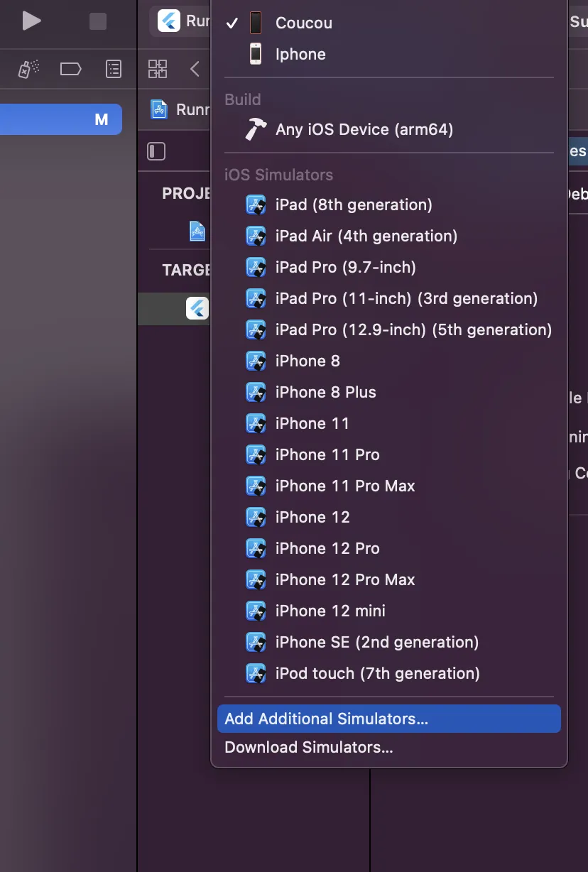Choose Any iOS Device (arm64)
The height and width of the screenshot is (872, 588).
point(389,129)
